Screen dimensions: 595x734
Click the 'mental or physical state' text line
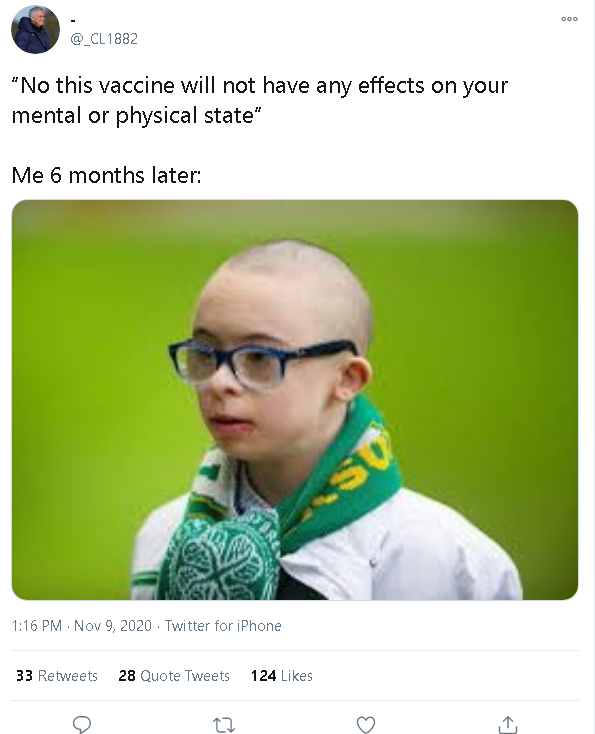(x=136, y=116)
